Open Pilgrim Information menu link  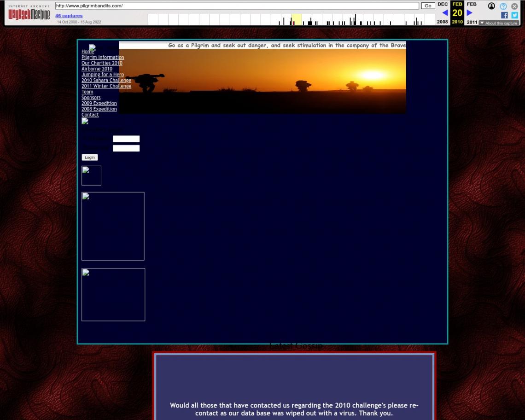(x=103, y=58)
